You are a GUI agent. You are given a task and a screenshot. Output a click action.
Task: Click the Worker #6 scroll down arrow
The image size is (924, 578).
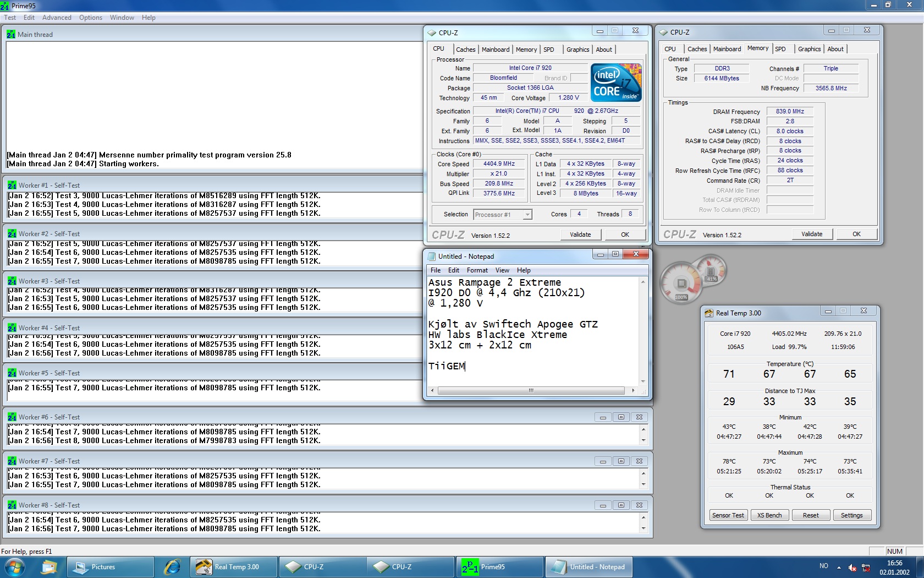[x=643, y=440]
